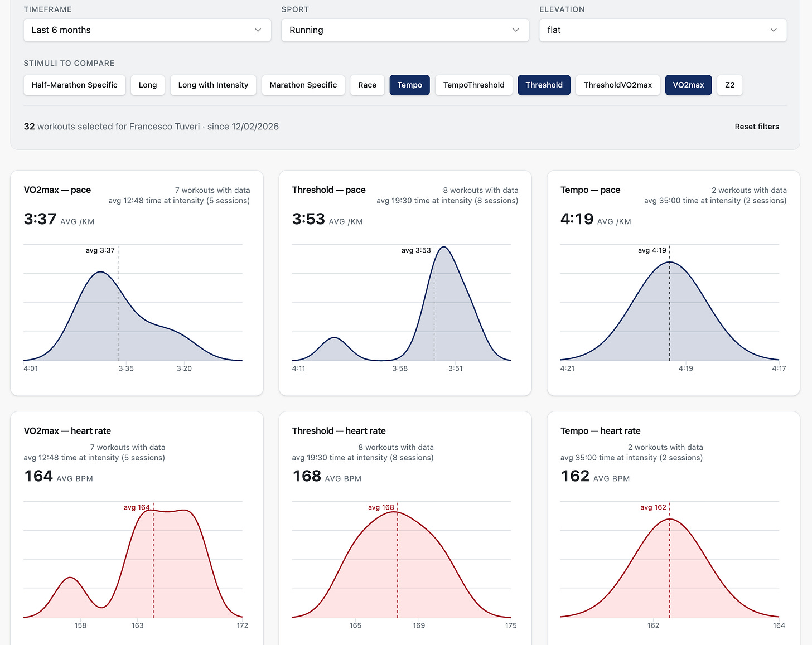The height and width of the screenshot is (645, 812).
Task: Deselect the VO2max stimulus chip
Action: pyautogui.click(x=689, y=85)
